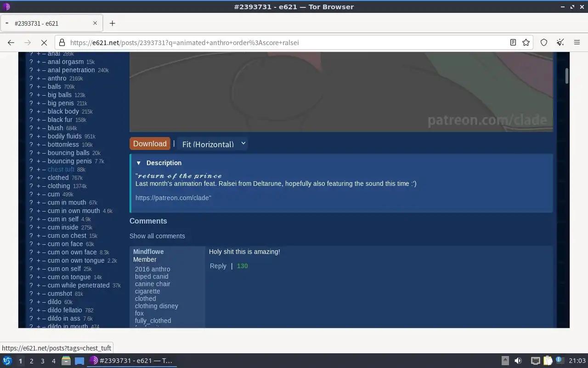
Task: Open the anthro tag link
Action: [x=57, y=78]
